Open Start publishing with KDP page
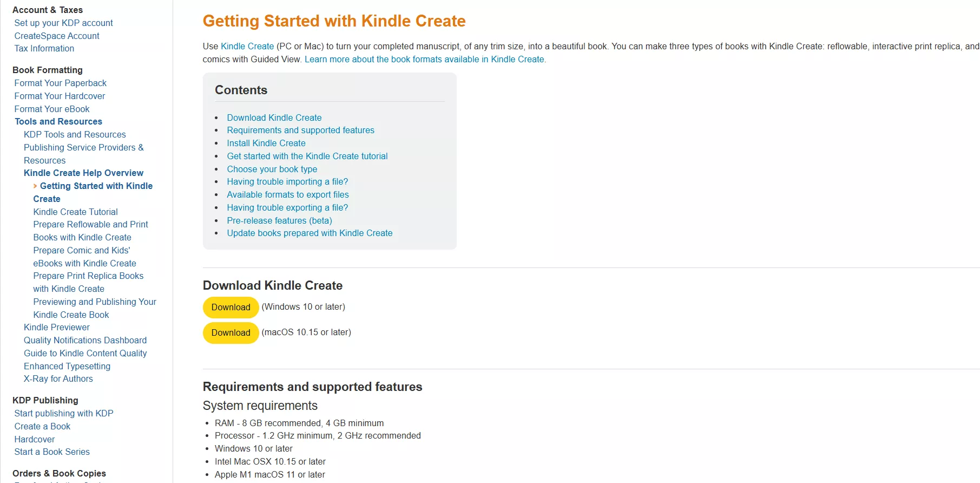 pos(63,413)
